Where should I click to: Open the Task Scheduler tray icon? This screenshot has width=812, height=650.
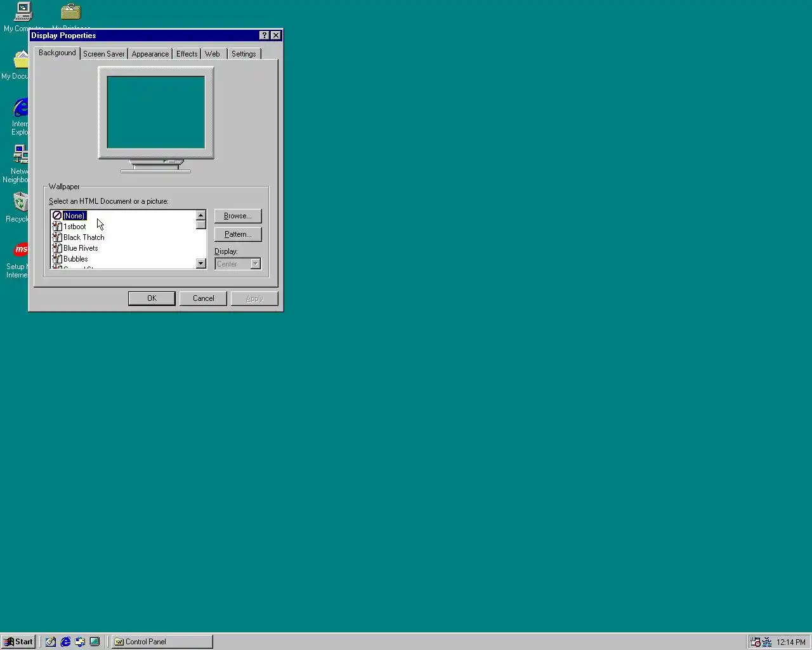pyautogui.click(x=755, y=642)
